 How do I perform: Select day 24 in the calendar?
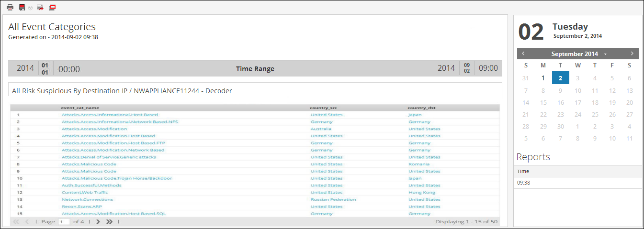(577, 115)
